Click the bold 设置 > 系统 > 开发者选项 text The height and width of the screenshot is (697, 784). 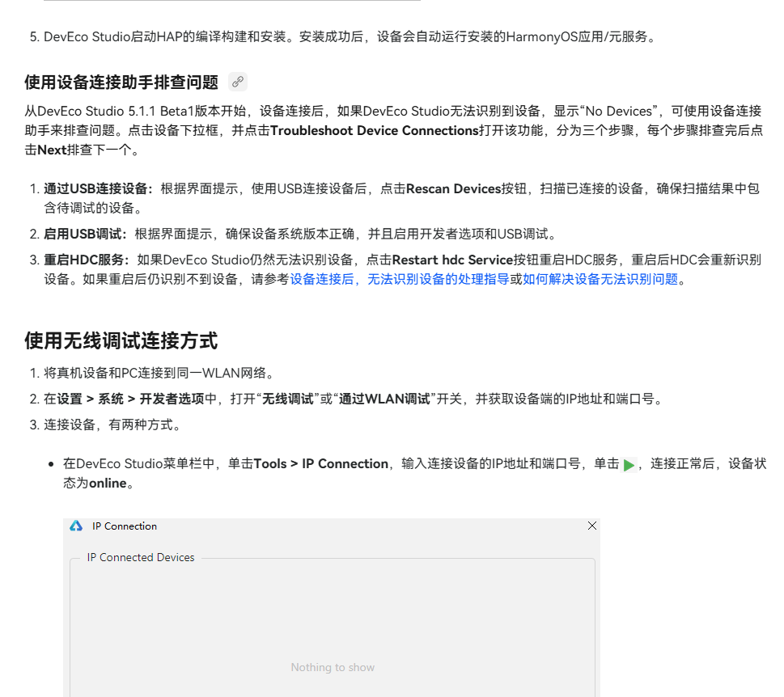pos(130,399)
